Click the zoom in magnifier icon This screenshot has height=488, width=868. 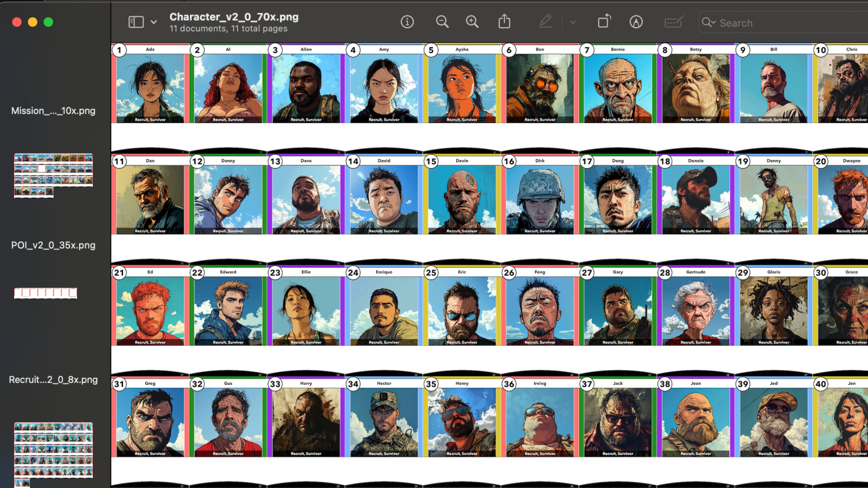coord(472,22)
